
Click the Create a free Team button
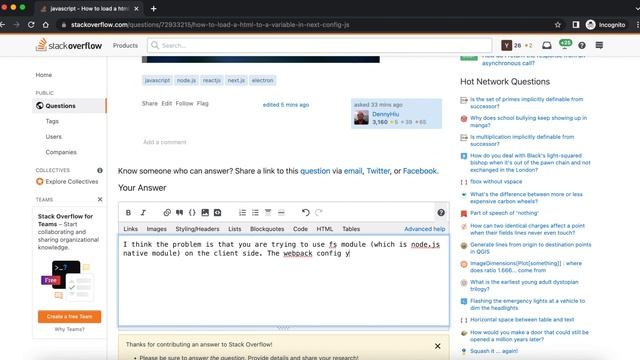tap(69, 317)
